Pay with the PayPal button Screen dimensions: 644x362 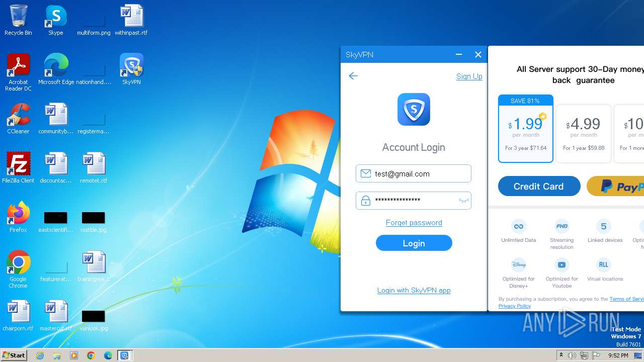pos(615,186)
